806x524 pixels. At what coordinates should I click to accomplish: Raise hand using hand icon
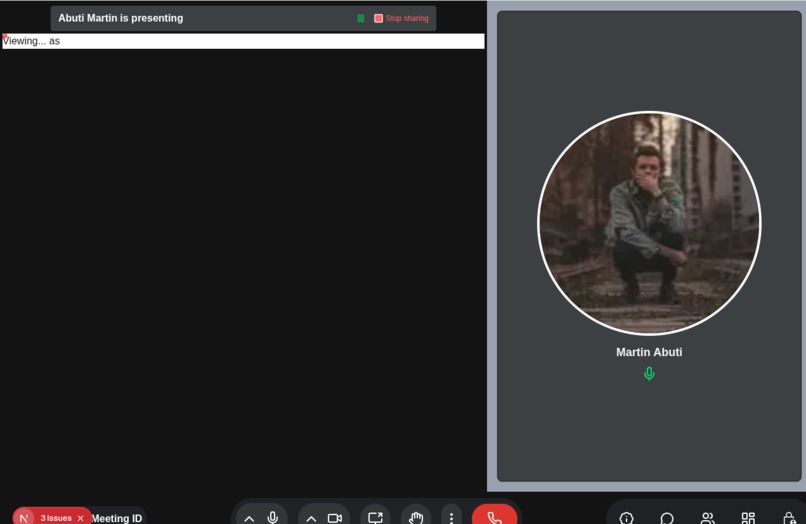point(416,517)
